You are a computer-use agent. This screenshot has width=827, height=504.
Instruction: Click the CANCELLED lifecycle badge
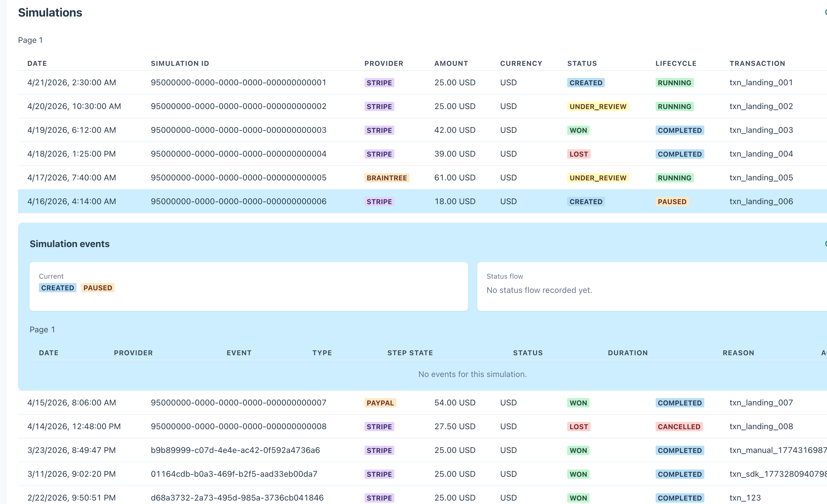point(679,427)
